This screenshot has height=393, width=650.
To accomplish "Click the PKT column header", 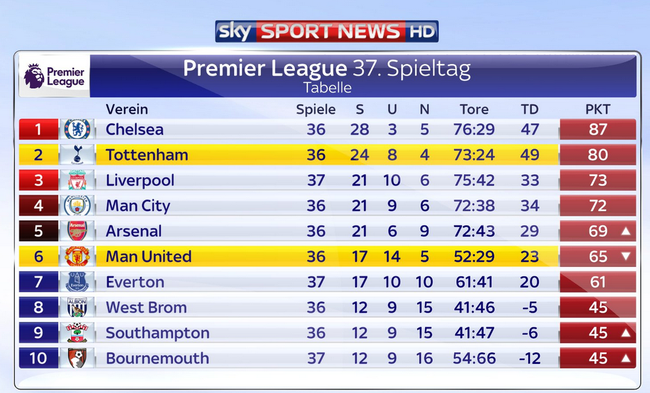I will pos(598,109).
